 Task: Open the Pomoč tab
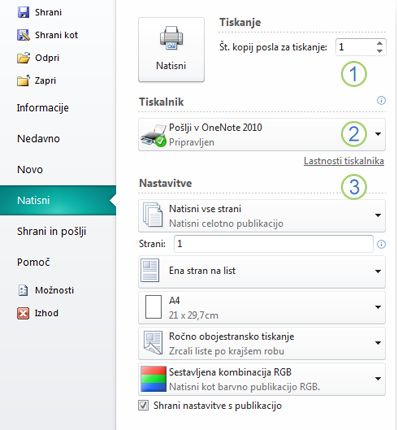pyautogui.click(x=33, y=262)
